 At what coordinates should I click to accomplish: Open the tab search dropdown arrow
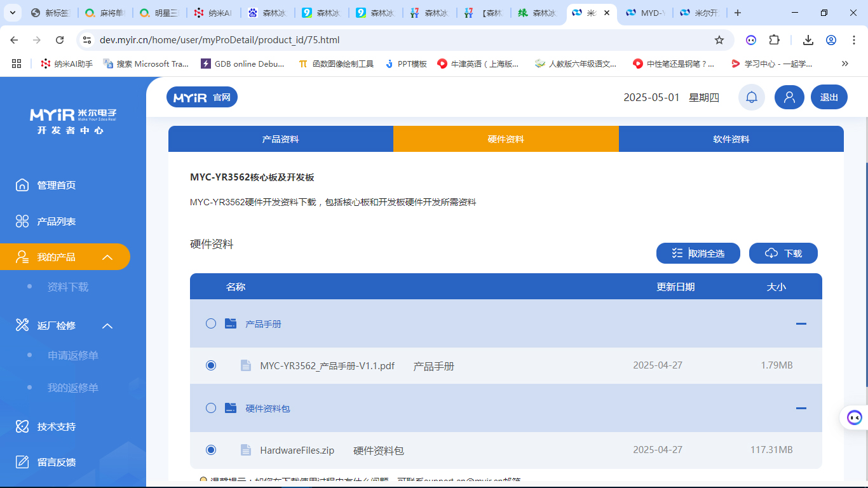[x=14, y=13]
